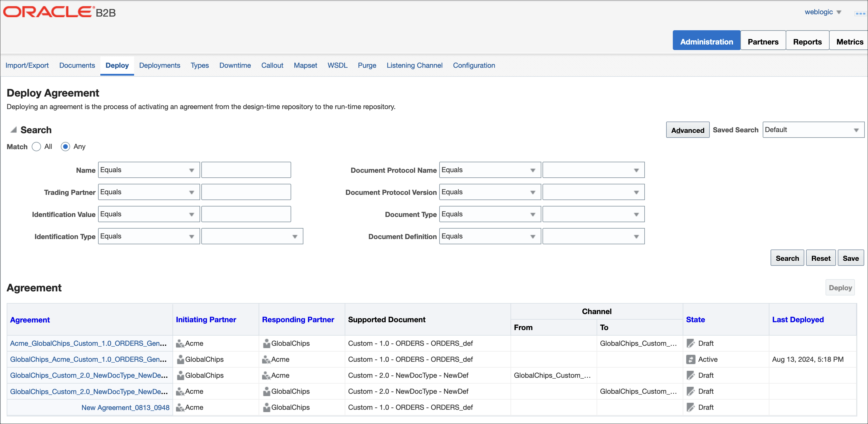This screenshot has width=868, height=424.
Task: Open the WSDL subtab
Action: click(337, 65)
